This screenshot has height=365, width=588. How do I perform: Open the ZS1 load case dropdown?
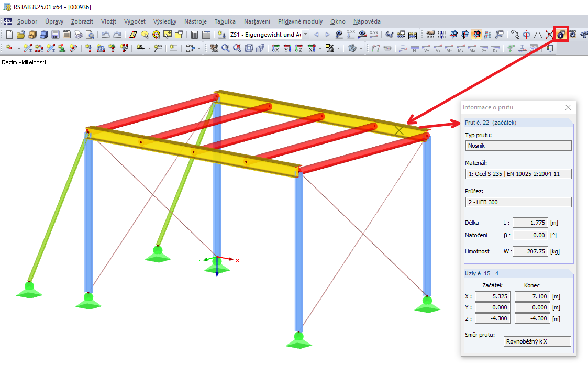coord(306,35)
